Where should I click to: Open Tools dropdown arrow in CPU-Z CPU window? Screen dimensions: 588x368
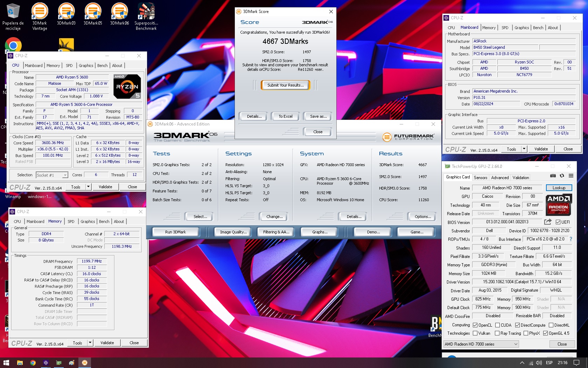click(x=89, y=187)
